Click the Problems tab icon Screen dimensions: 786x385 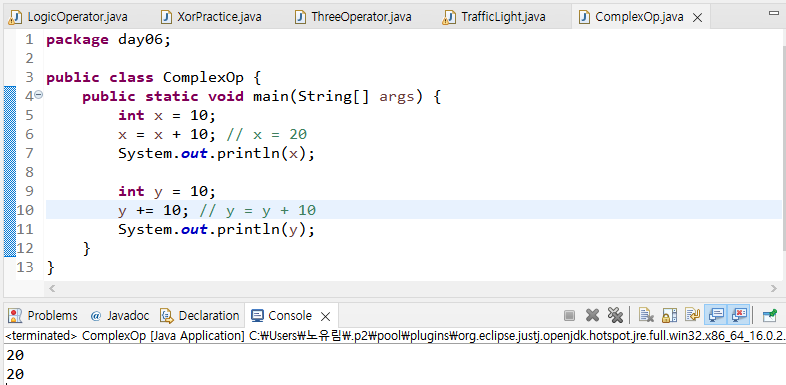pyautogui.click(x=16, y=316)
